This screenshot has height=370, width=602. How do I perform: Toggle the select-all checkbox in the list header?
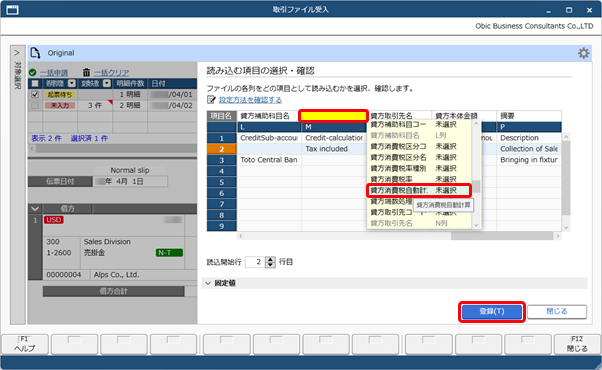[x=35, y=83]
